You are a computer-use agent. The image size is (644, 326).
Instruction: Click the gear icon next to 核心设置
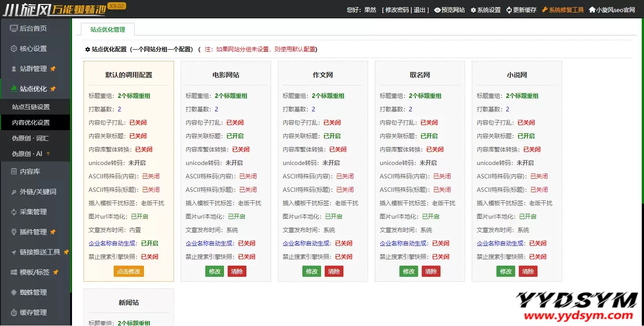tap(14, 48)
